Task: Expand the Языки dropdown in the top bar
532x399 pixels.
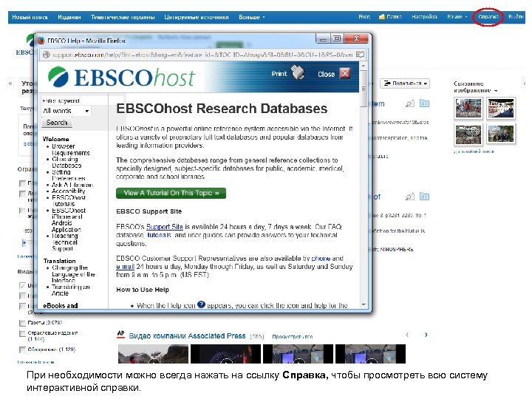Action: [x=457, y=16]
